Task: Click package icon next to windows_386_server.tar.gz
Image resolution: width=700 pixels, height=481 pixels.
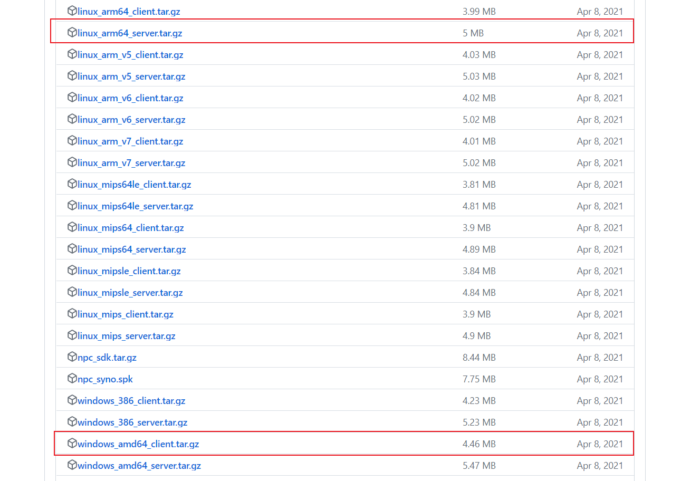Action: click(x=72, y=422)
